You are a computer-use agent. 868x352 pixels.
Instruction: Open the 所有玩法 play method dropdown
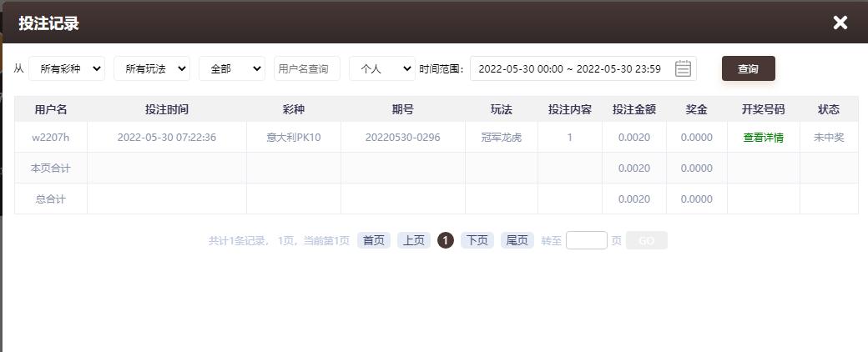(x=152, y=68)
